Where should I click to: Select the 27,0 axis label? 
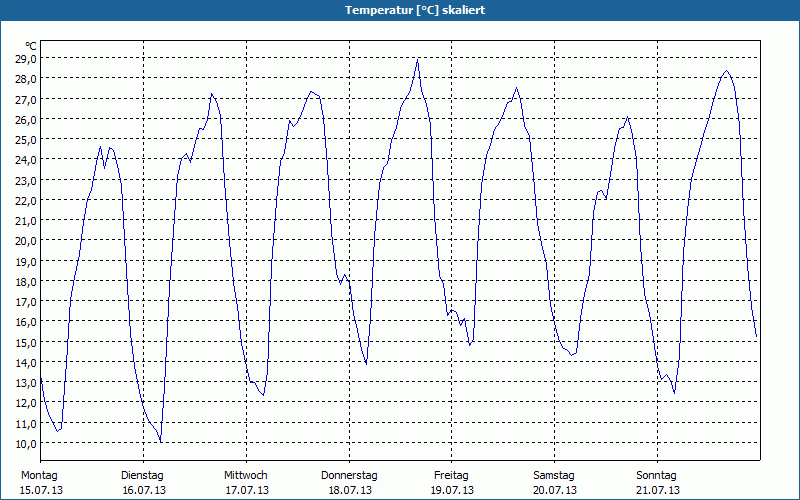[x=26, y=99]
